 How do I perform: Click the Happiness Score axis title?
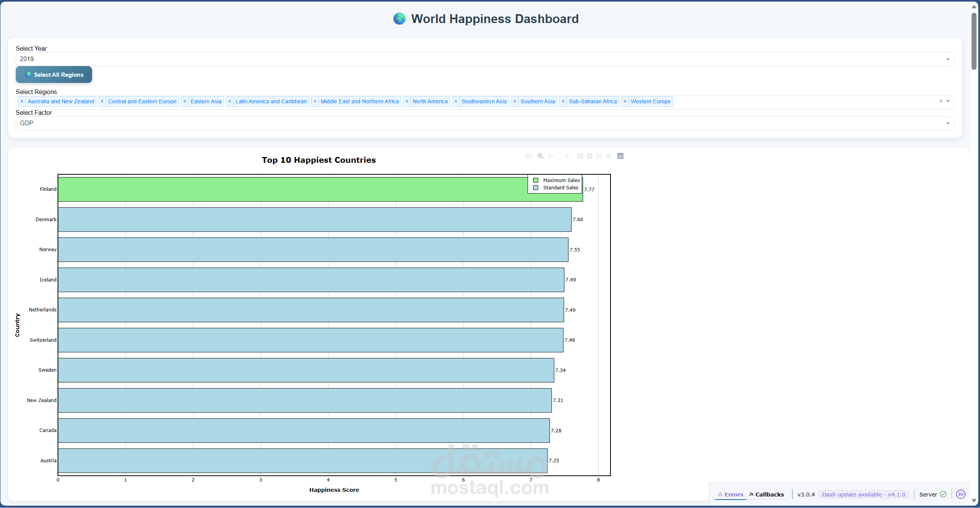334,490
